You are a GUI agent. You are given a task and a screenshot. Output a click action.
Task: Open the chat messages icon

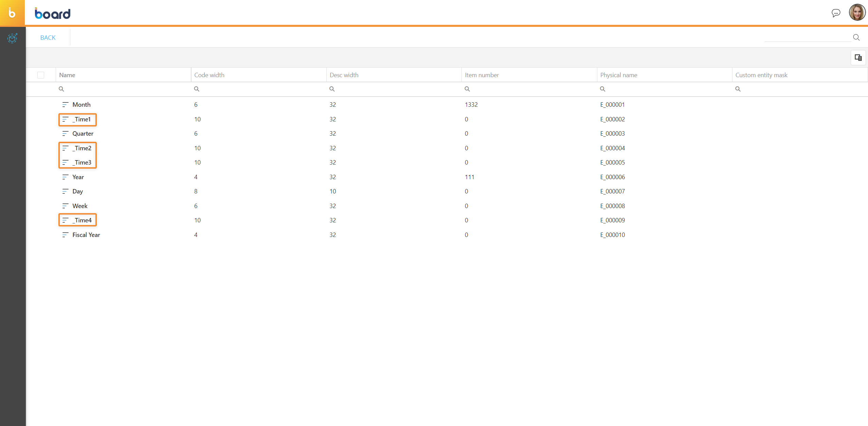coord(836,13)
